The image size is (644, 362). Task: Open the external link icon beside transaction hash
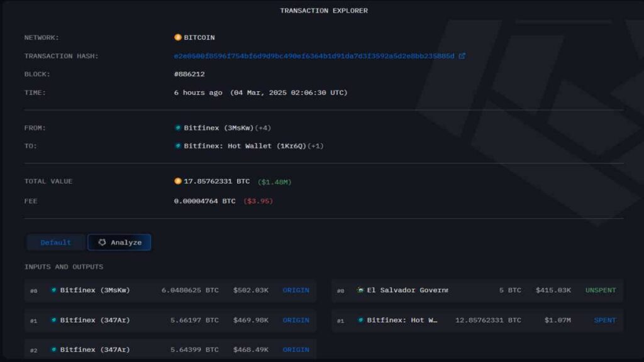point(462,56)
